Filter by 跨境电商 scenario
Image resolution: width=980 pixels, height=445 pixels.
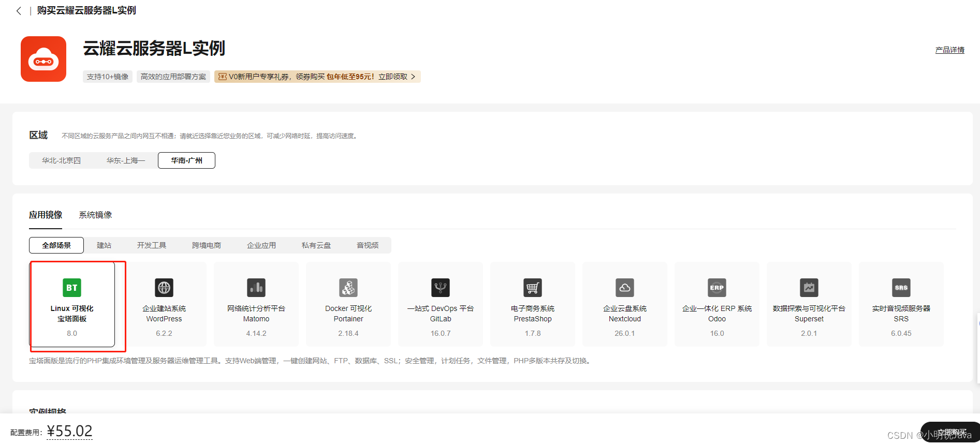point(207,245)
